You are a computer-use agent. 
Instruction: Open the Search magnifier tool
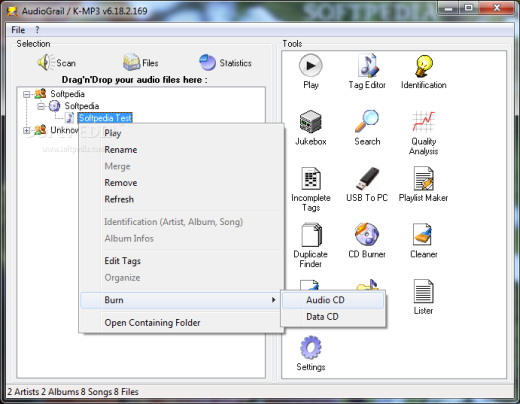point(367,122)
